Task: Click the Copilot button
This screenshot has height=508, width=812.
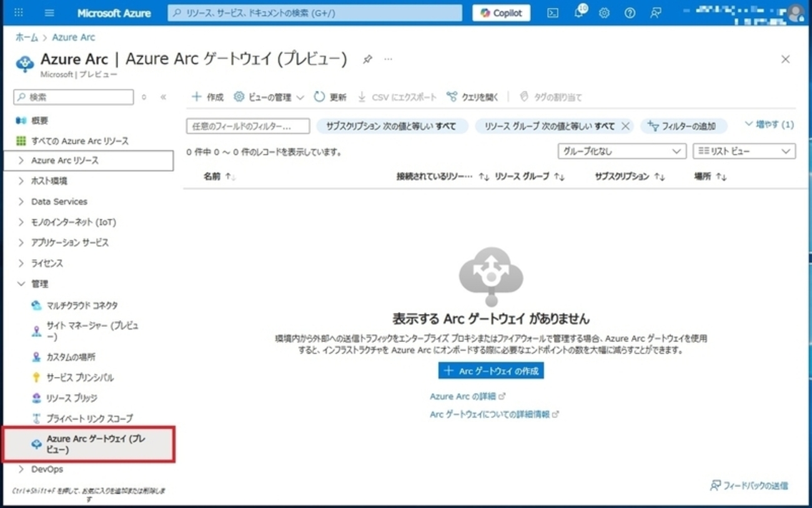Action: click(501, 13)
